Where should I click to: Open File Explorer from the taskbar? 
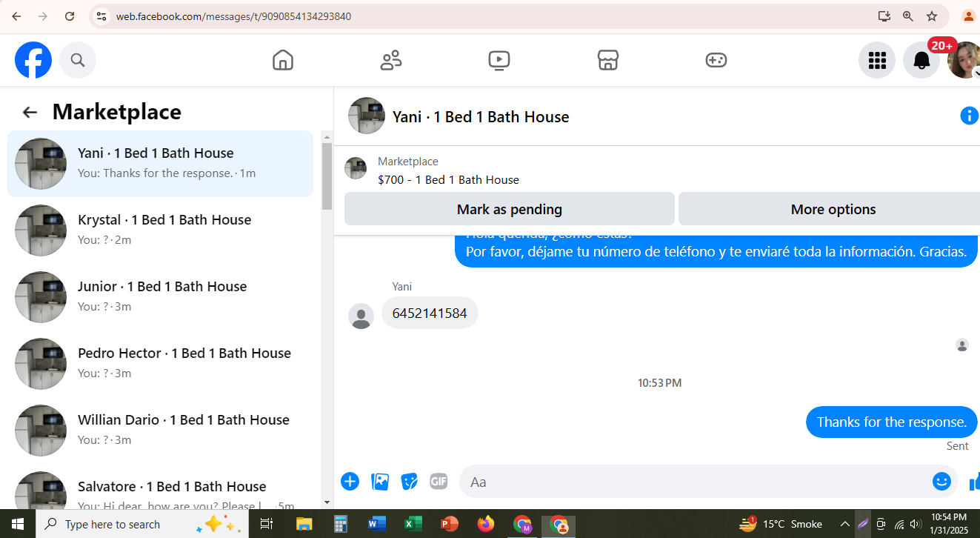pos(304,524)
